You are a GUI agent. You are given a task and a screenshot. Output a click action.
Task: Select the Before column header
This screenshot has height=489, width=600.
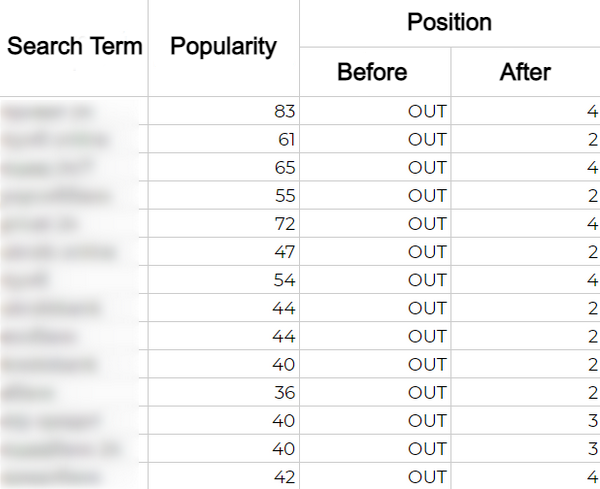375,72
